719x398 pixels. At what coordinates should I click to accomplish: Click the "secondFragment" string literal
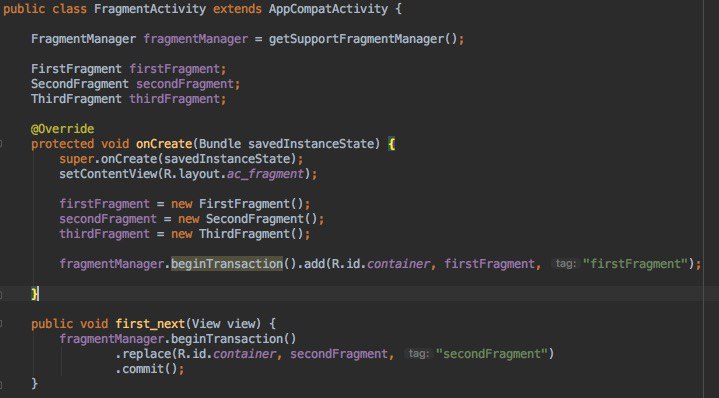[x=492, y=354]
